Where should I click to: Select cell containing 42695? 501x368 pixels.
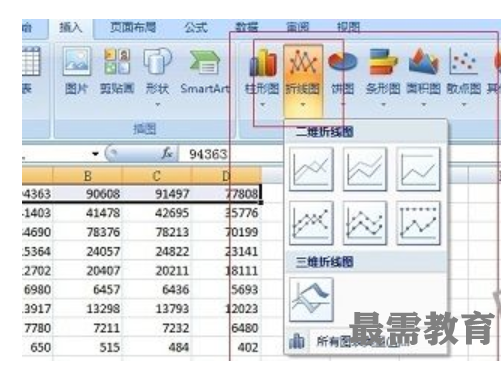pos(157,213)
